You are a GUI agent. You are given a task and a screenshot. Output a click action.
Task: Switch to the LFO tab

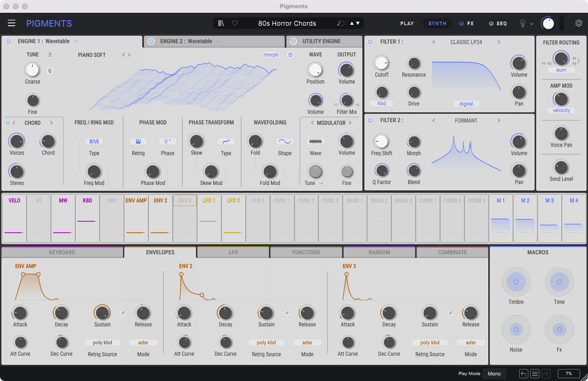tap(233, 252)
